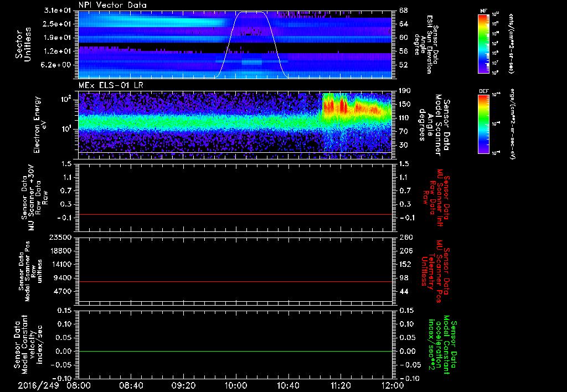Click the "MU Scanner +30V" axis title
The image size is (567, 392).
(34, 198)
